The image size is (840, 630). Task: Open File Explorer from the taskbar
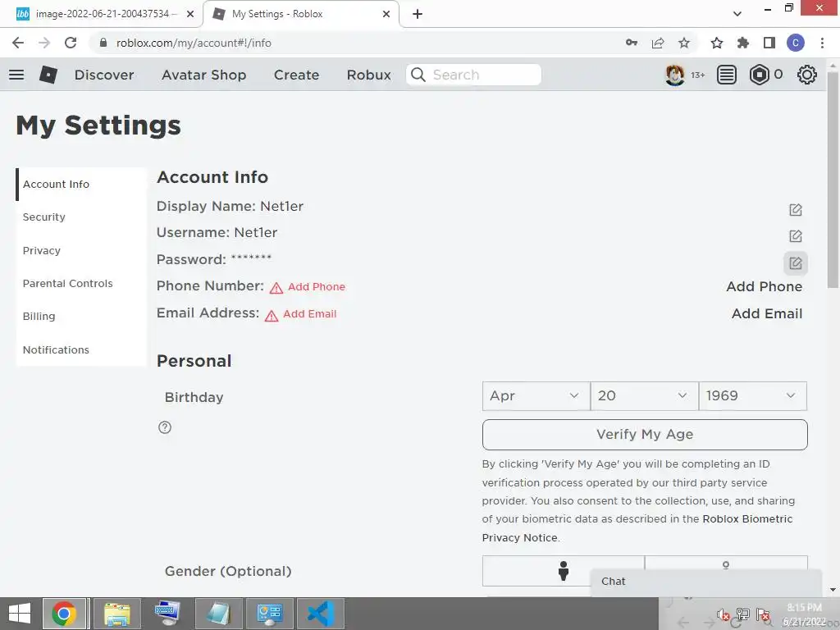pyautogui.click(x=117, y=614)
